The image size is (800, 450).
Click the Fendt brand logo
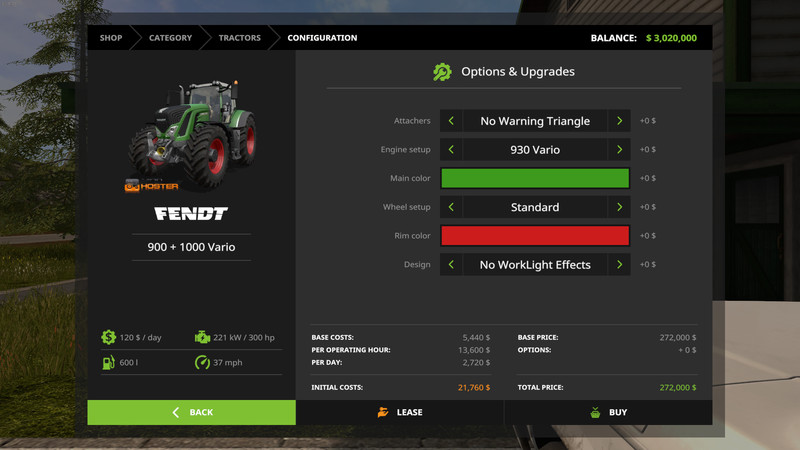pos(191,214)
